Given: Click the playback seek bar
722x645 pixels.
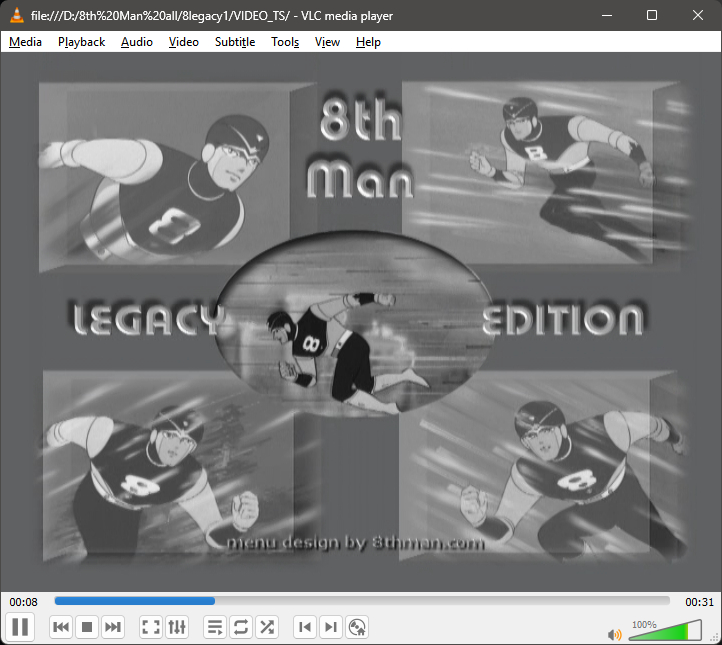Looking at the screenshot, I should coord(361,601).
